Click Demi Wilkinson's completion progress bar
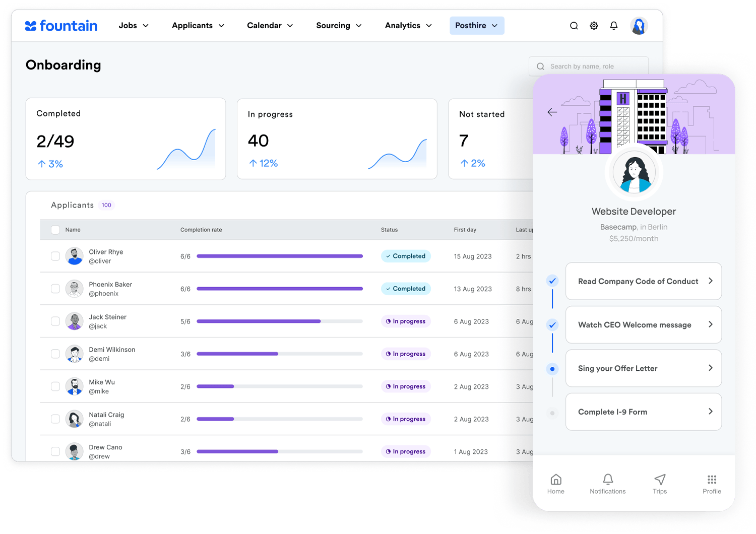This screenshot has width=756, height=534. tap(279, 354)
